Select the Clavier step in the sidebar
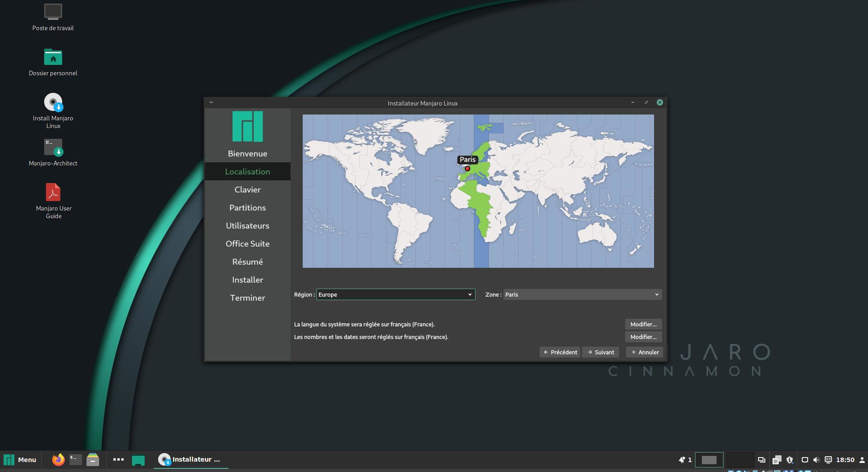868x472 pixels. [247, 190]
